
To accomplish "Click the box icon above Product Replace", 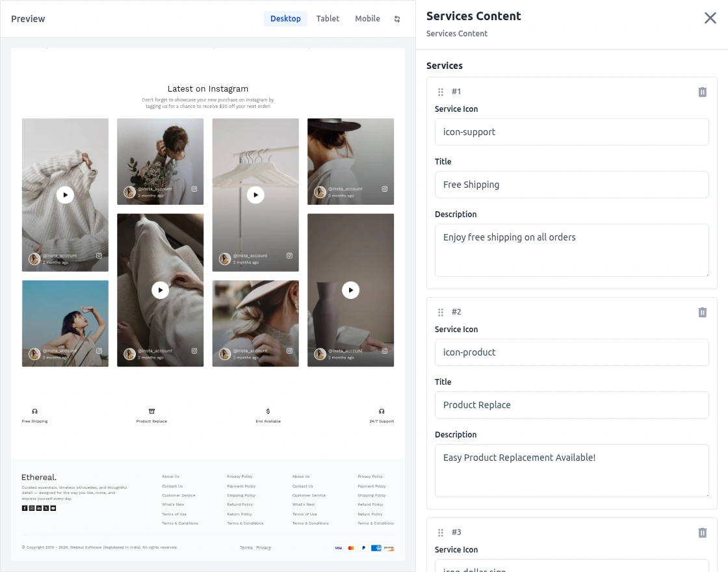I will click(x=151, y=411).
